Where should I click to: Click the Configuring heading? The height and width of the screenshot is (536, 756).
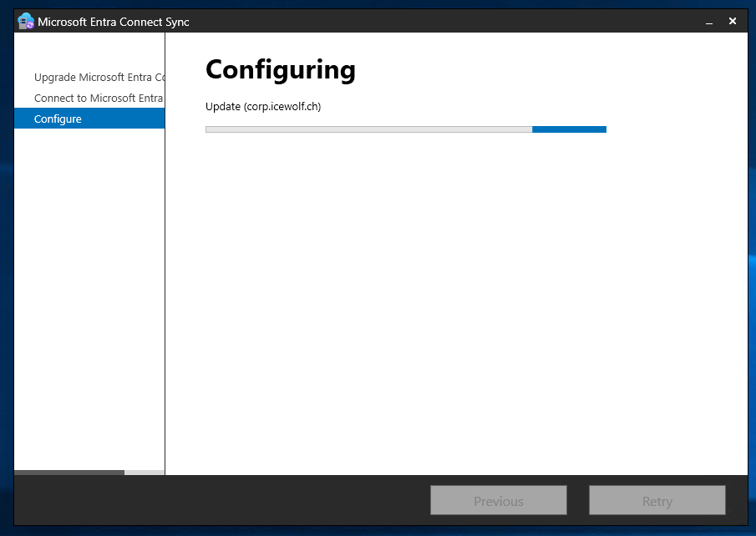(x=280, y=70)
